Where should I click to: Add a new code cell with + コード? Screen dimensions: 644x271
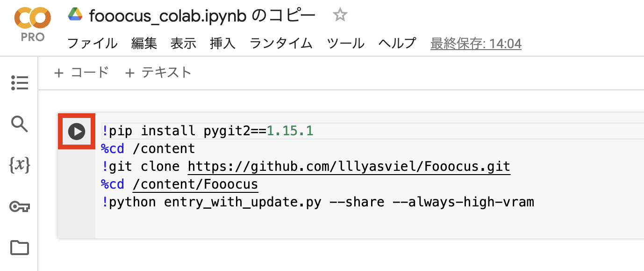(81, 73)
